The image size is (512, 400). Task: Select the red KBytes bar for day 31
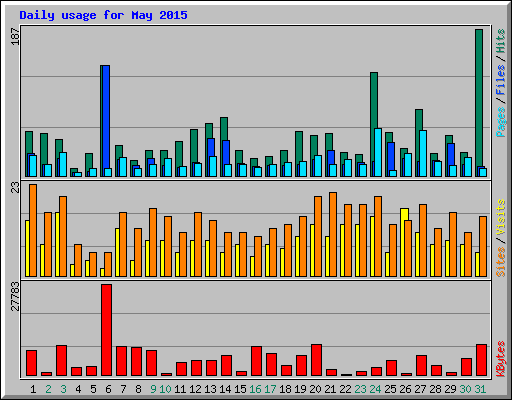(x=481, y=360)
